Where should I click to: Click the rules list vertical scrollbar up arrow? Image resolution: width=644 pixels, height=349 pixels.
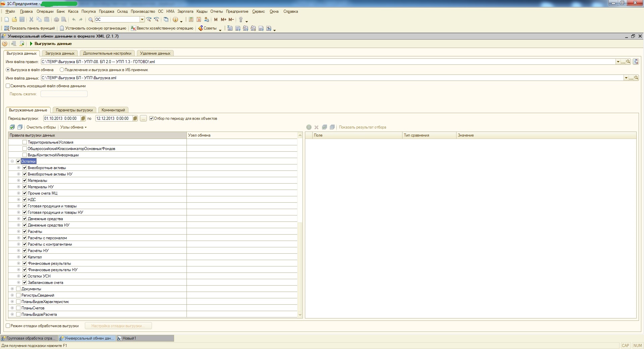[x=300, y=135]
